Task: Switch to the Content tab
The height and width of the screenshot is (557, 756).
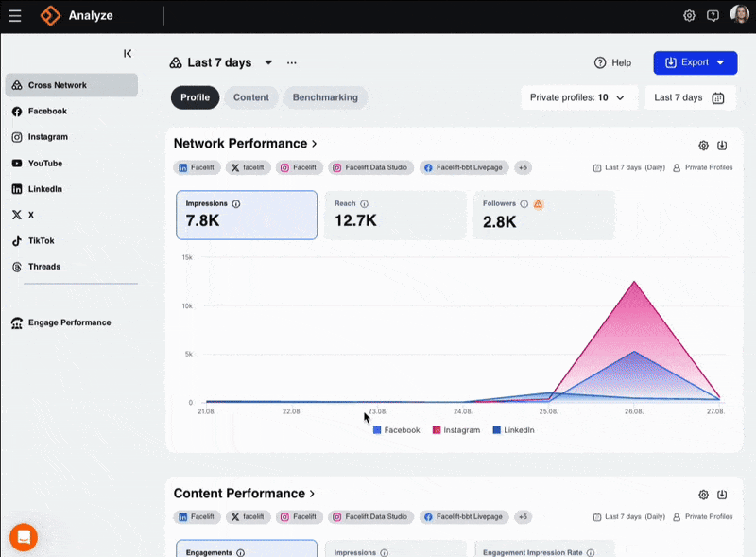Action: click(251, 97)
